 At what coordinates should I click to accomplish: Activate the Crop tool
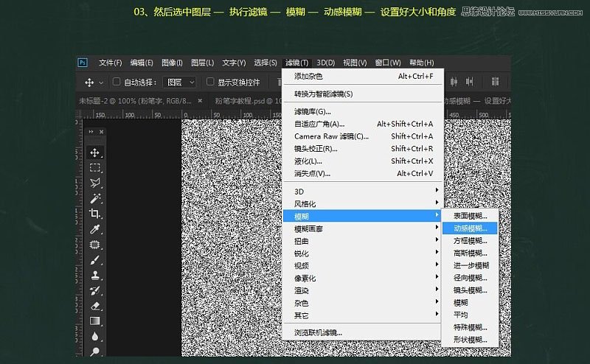coord(95,214)
